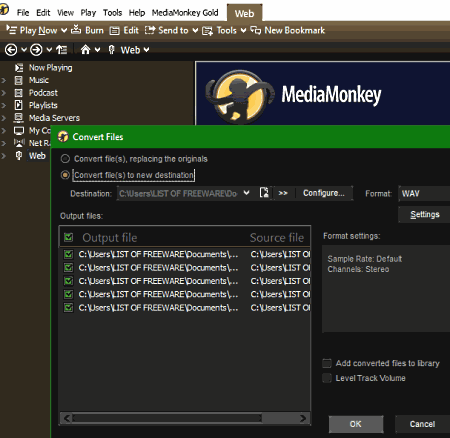Open the Play menu
Image resolution: width=450 pixels, height=438 pixels.
[x=88, y=13]
